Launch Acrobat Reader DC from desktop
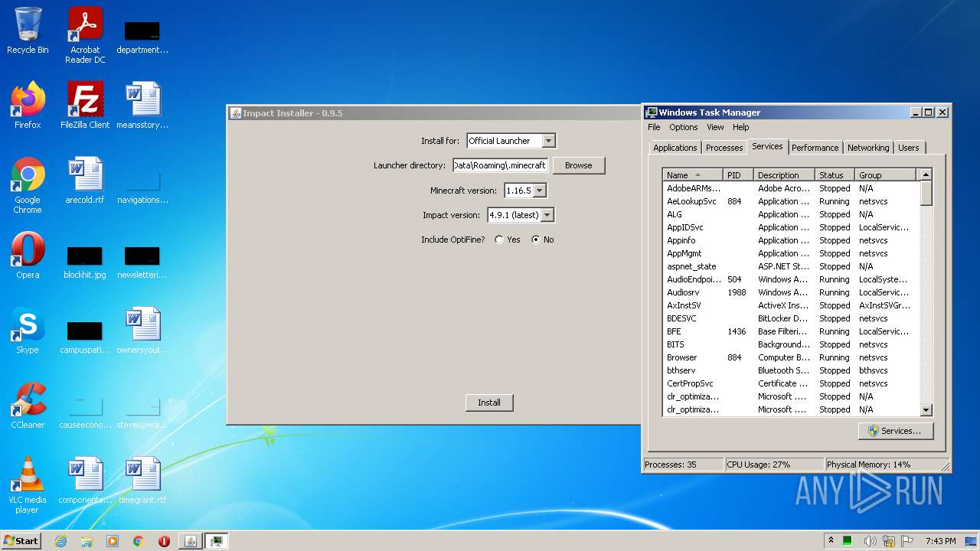The image size is (980, 551). click(85, 34)
